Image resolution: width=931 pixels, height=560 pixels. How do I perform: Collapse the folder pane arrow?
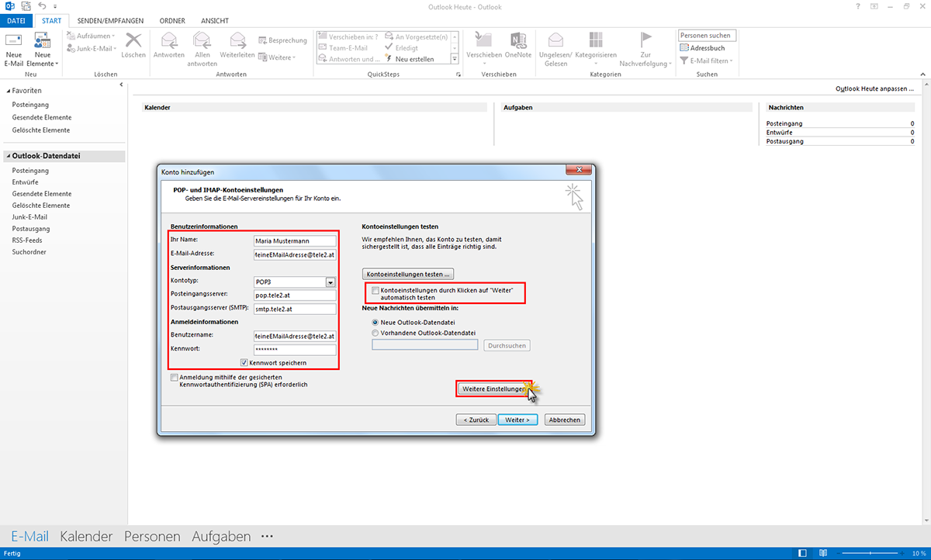[120, 85]
